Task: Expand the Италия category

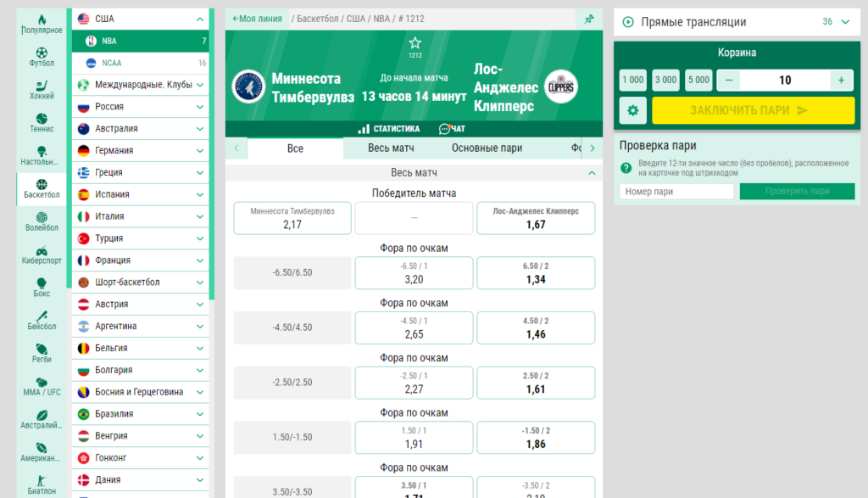Action: tap(200, 216)
